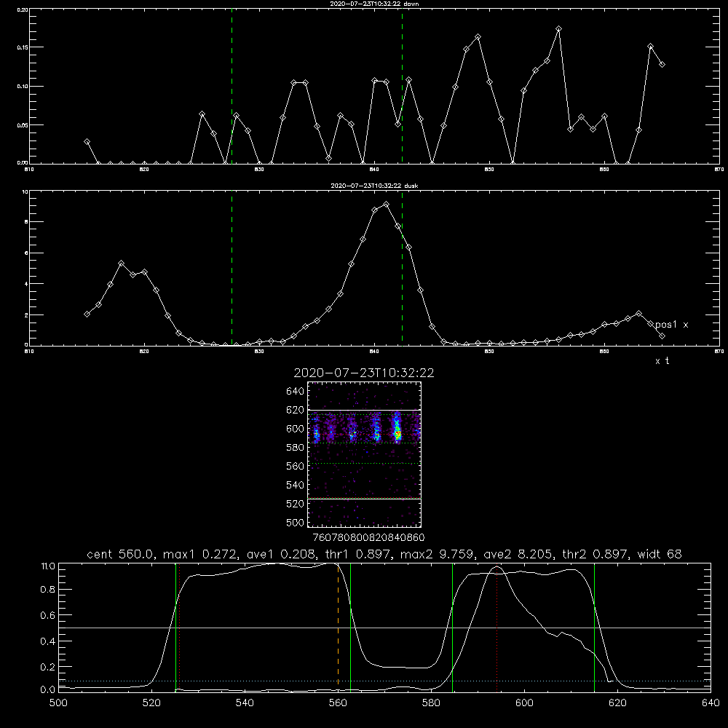Click the colored spectrogram image

[x=364, y=454]
